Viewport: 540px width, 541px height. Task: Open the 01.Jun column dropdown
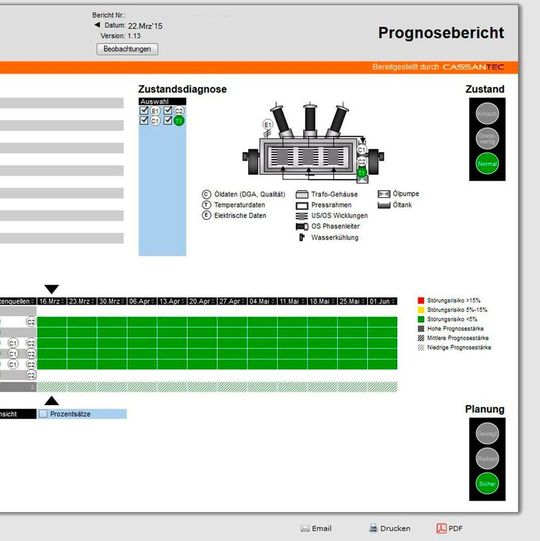coord(393,302)
